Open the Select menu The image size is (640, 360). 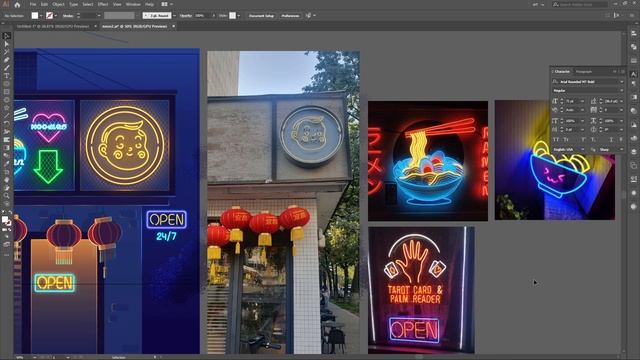tap(88, 4)
